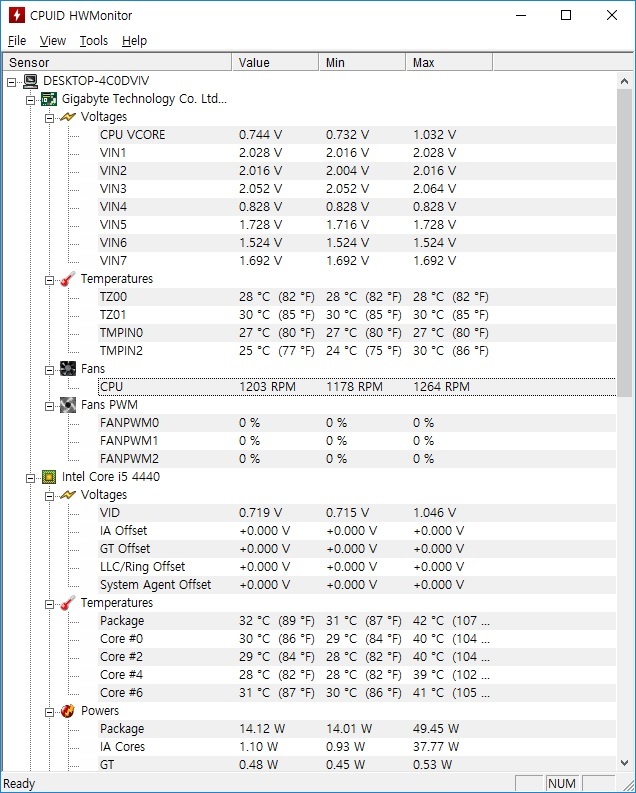Click the NUM status bar indicator

click(x=562, y=784)
